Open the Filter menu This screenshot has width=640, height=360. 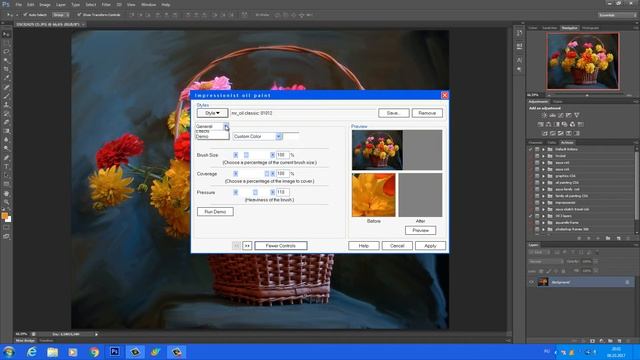106,4
